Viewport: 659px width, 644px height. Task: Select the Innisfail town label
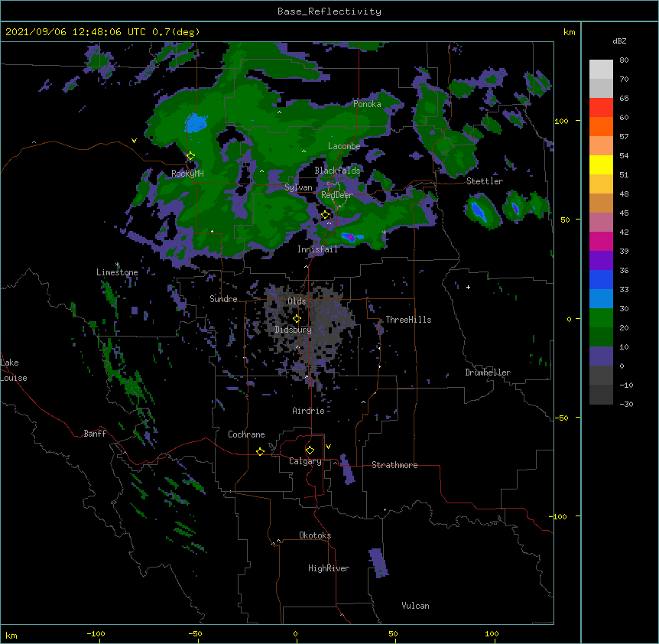[x=317, y=249]
